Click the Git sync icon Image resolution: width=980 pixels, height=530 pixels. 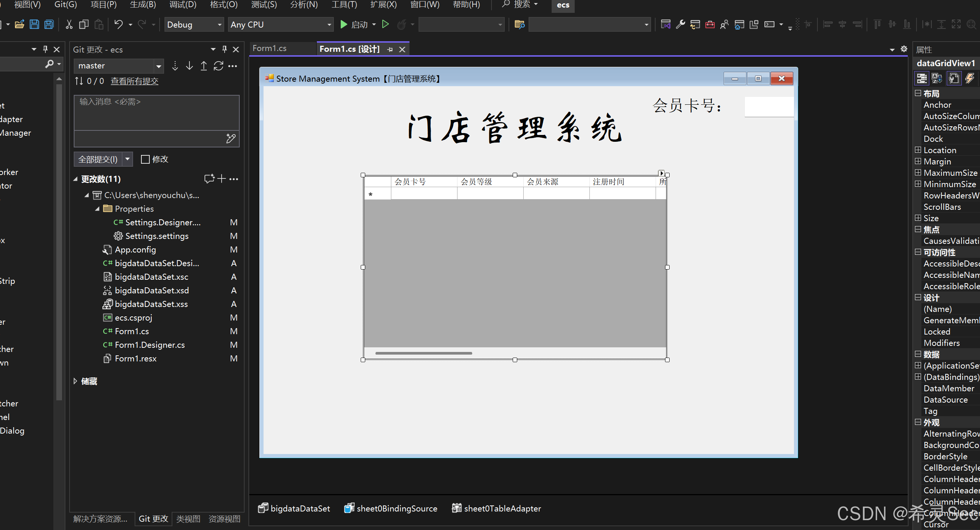coord(219,66)
